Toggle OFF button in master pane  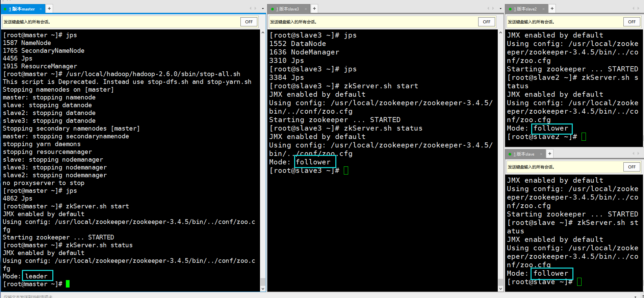pyautogui.click(x=249, y=22)
